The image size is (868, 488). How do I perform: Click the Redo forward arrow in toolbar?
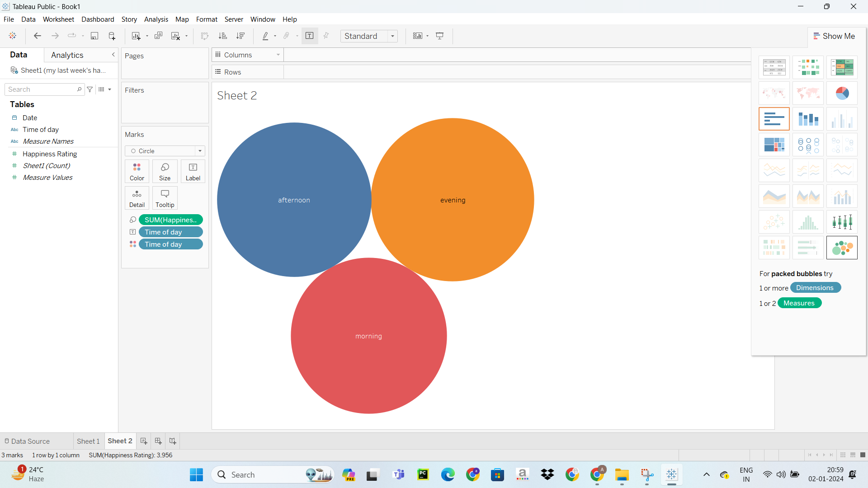click(55, 36)
